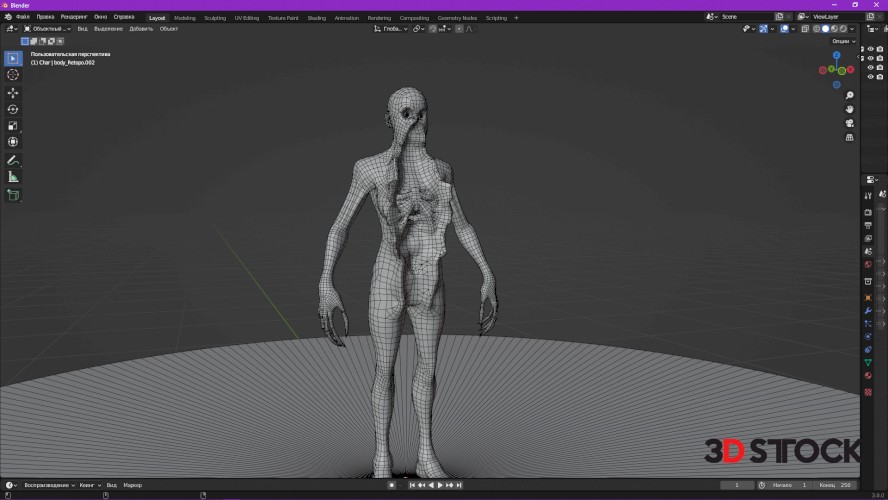The image size is (888, 500).
Task: Open the View Layer properties tab
Action: coord(868,238)
